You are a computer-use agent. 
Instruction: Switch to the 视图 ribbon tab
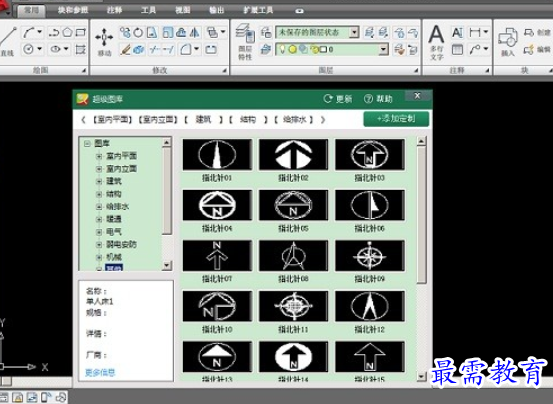[x=183, y=10]
